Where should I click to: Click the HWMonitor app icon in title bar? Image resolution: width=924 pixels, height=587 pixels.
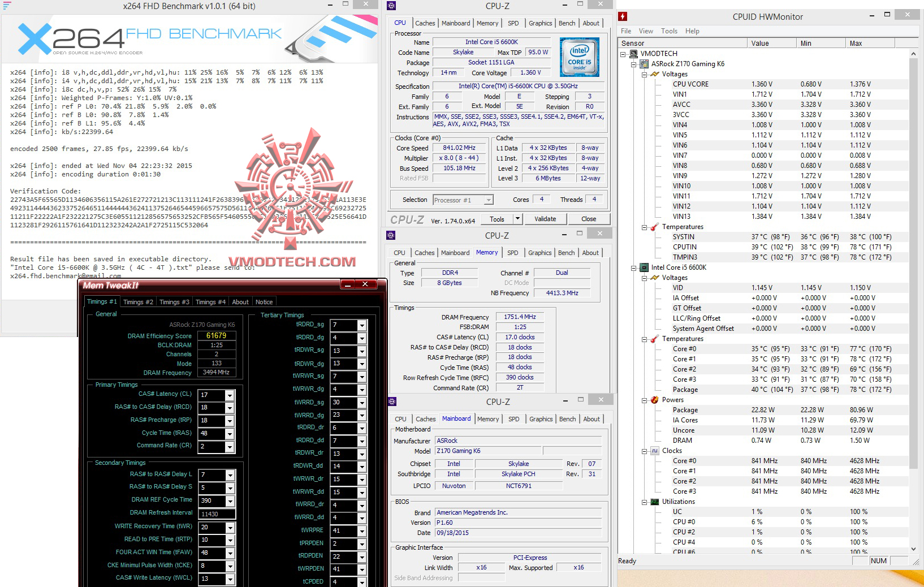(623, 16)
